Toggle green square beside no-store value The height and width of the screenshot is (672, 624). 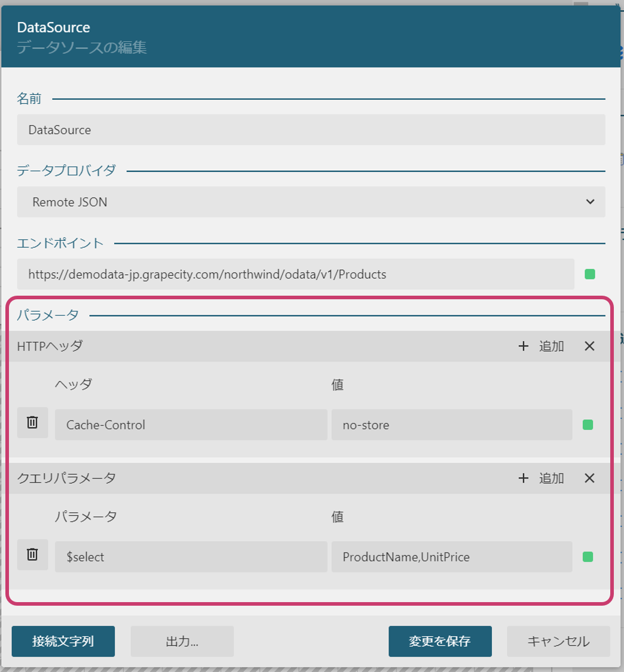pos(588,425)
